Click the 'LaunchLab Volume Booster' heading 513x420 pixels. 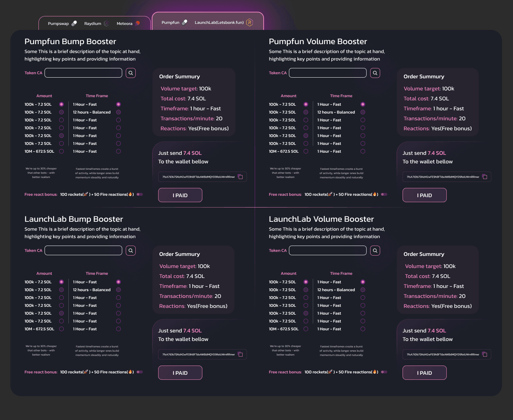[x=321, y=219]
